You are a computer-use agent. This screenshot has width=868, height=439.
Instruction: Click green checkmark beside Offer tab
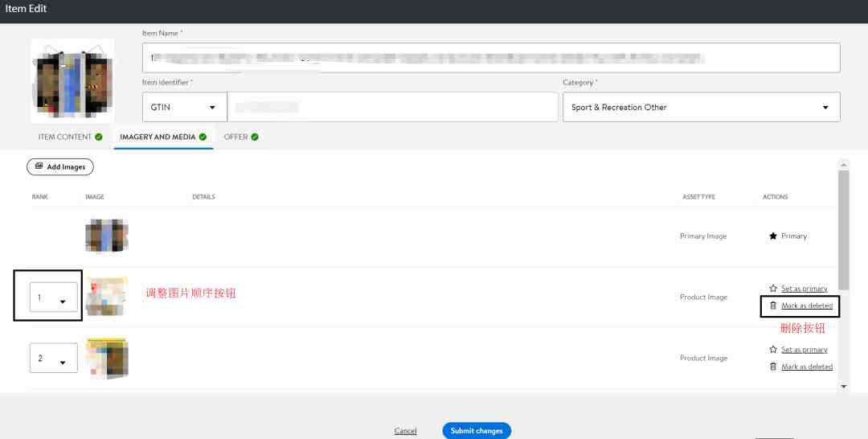point(255,137)
